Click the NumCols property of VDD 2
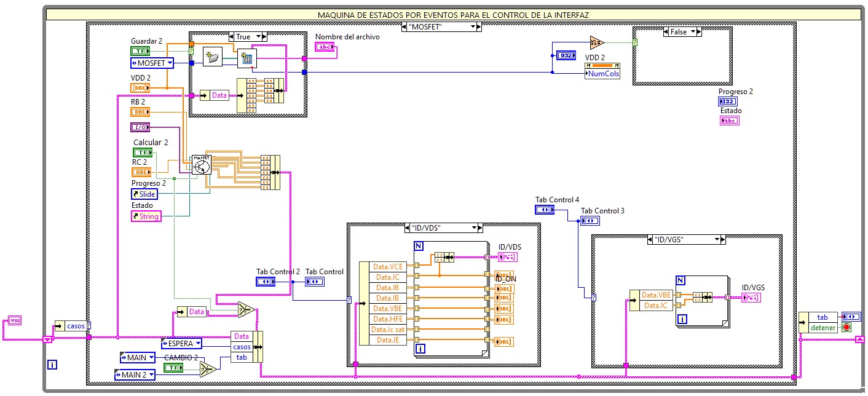Screen dimensions: 868x396 coord(602,74)
